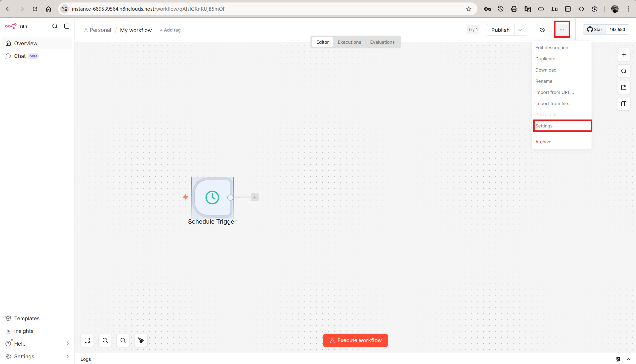
Task: Select Import from file... option
Action: (561, 104)
